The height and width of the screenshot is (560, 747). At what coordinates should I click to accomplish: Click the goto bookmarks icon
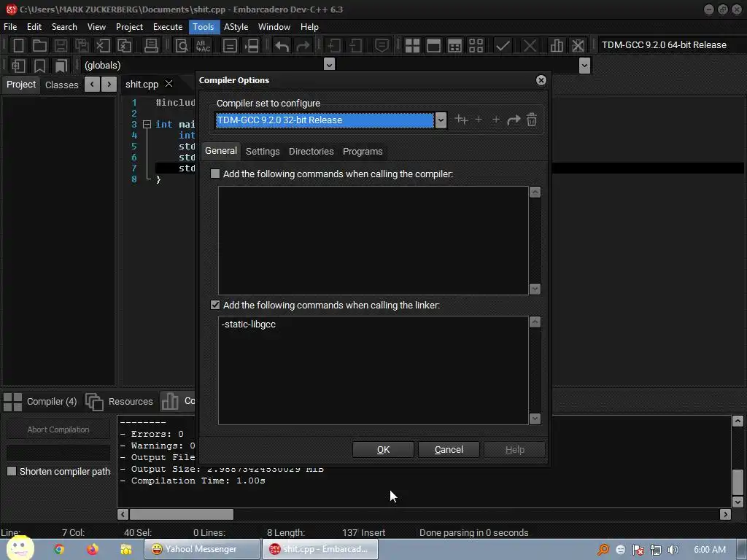61,66
